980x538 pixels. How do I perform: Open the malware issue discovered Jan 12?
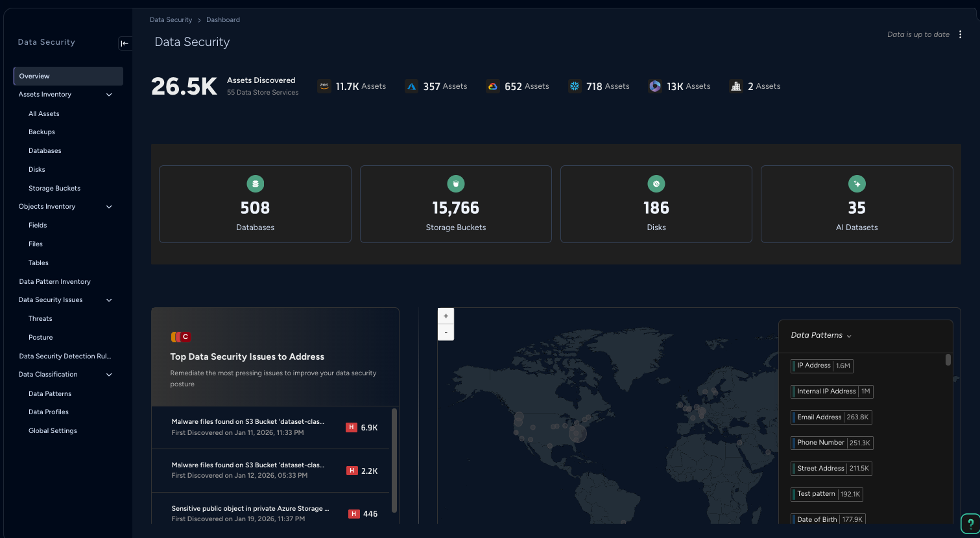(x=270, y=471)
